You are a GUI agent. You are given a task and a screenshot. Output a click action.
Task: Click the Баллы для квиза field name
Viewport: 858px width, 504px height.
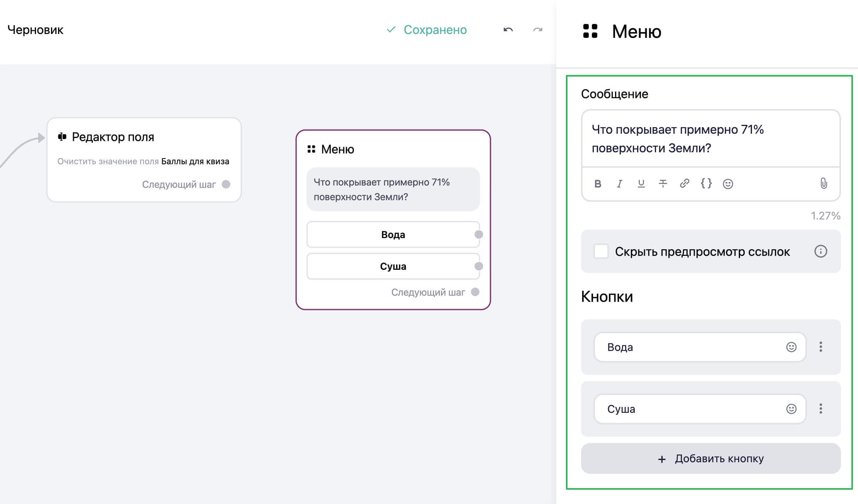coord(195,161)
